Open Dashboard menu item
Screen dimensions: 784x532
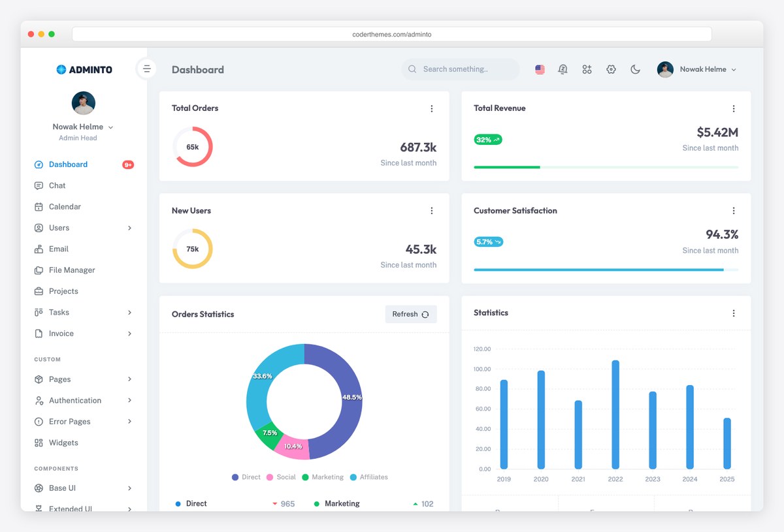click(x=84, y=164)
